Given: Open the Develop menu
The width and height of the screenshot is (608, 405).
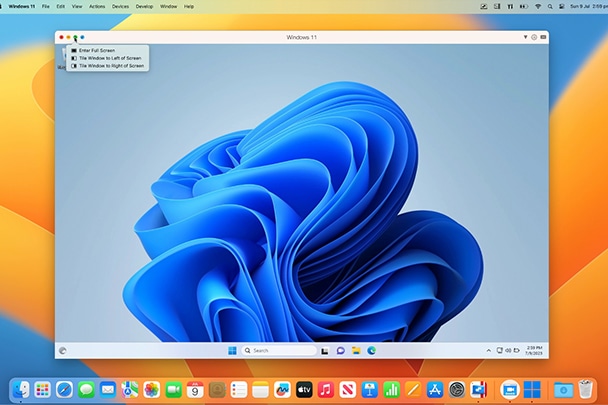Looking at the screenshot, I should [x=144, y=7].
